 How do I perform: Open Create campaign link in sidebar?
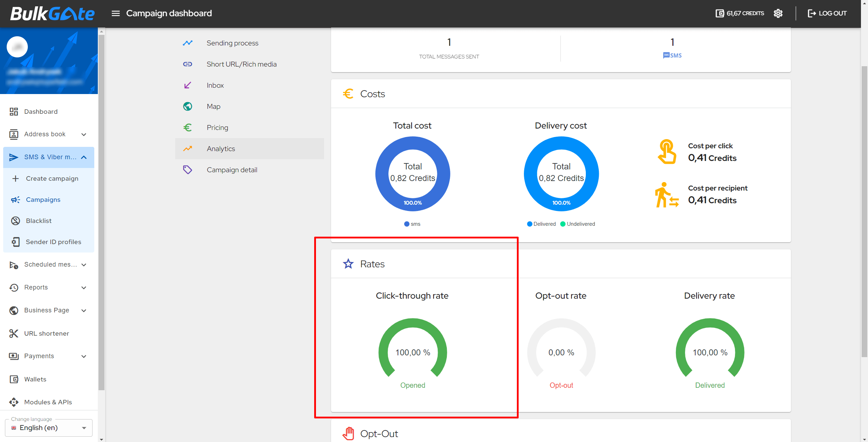tap(52, 179)
